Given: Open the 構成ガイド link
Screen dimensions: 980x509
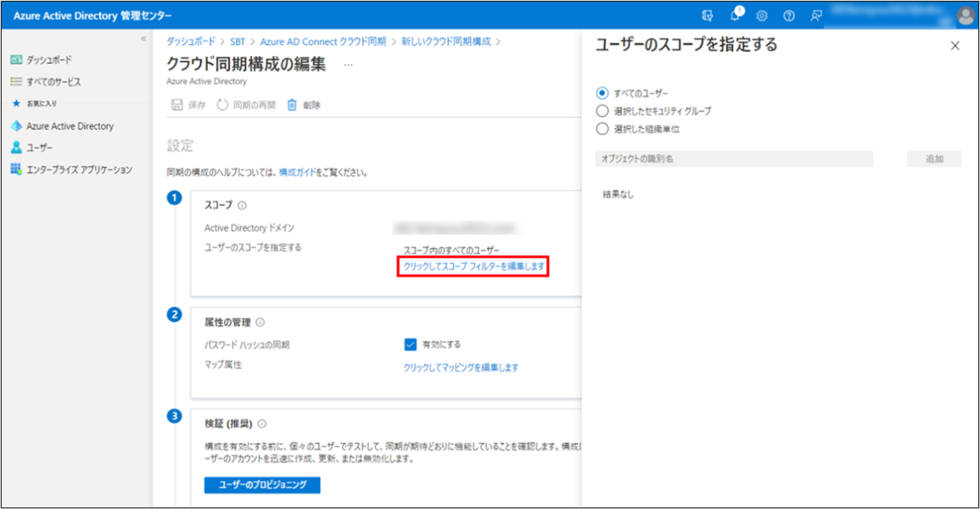Looking at the screenshot, I should point(298,172).
